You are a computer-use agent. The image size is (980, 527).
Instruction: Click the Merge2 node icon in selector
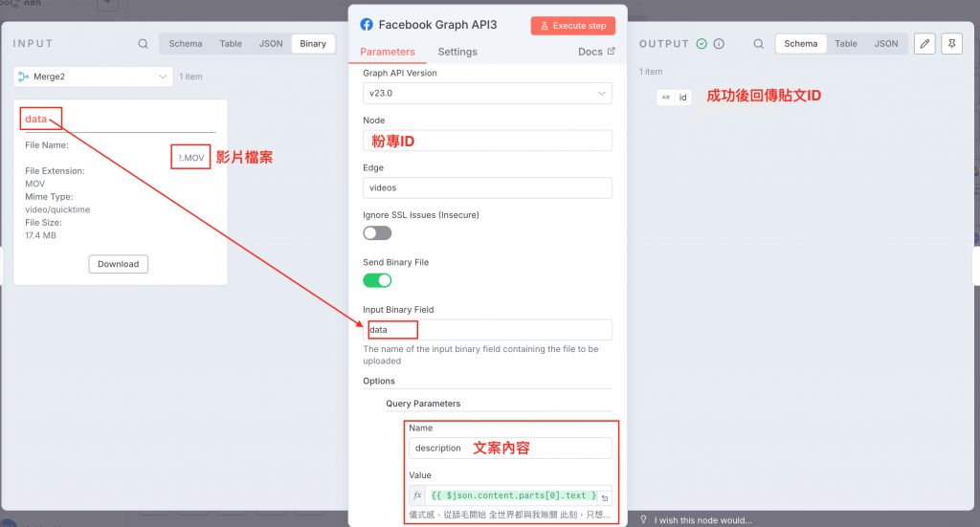pos(24,77)
